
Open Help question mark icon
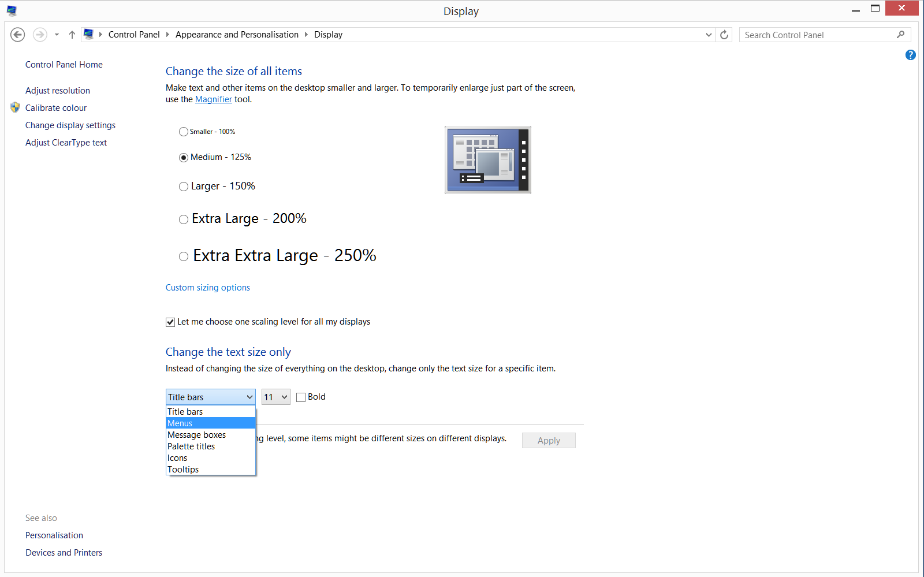(911, 55)
